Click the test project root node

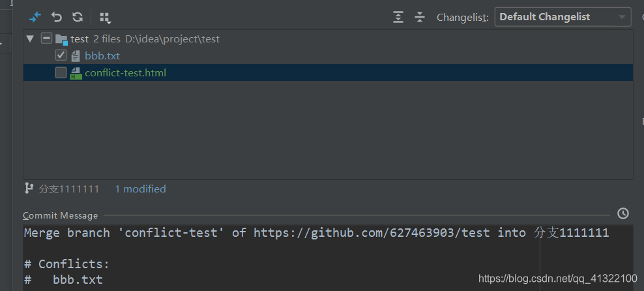tap(80, 38)
